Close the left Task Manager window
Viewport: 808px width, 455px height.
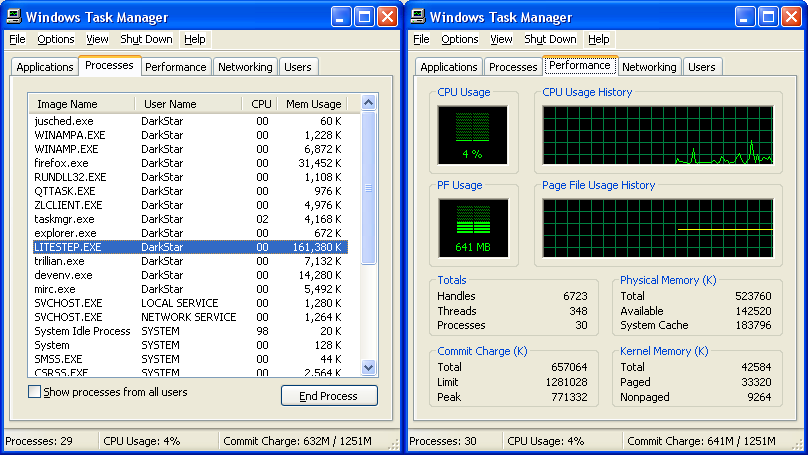pos(387,17)
